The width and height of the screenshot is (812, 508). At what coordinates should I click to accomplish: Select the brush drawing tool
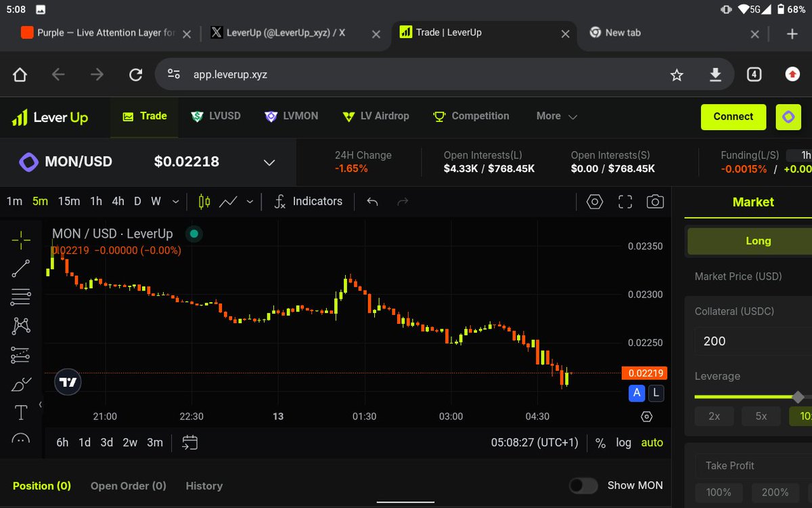pos(21,384)
